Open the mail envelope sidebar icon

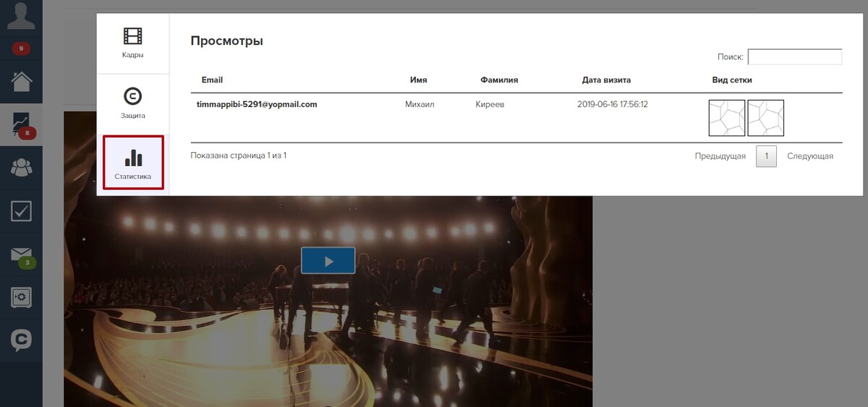pos(21,255)
